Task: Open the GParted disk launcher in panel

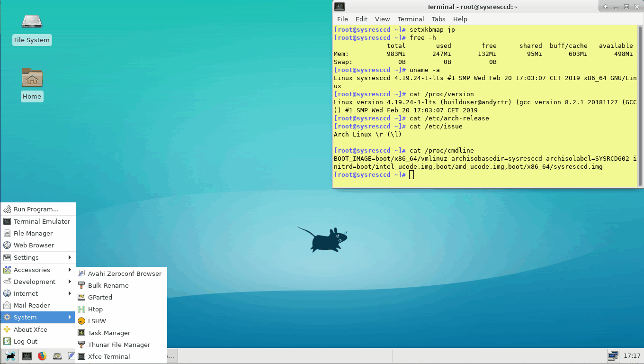Action: point(57,355)
